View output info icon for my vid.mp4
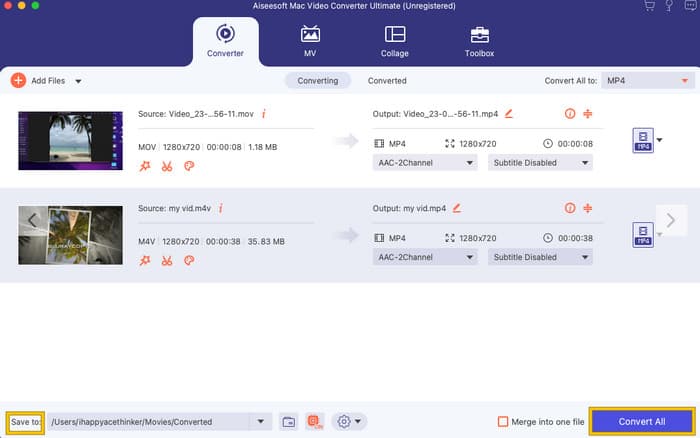 click(x=570, y=208)
